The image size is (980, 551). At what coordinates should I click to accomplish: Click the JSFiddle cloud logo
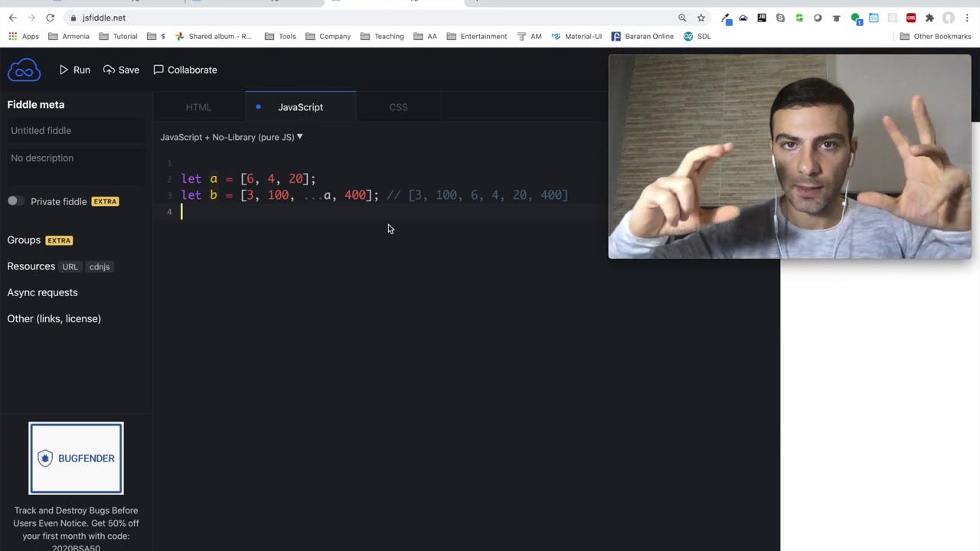click(x=24, y=70)
